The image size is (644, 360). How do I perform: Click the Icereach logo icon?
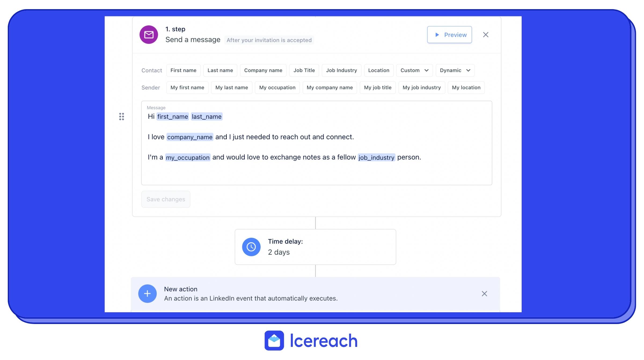[274, 340]
